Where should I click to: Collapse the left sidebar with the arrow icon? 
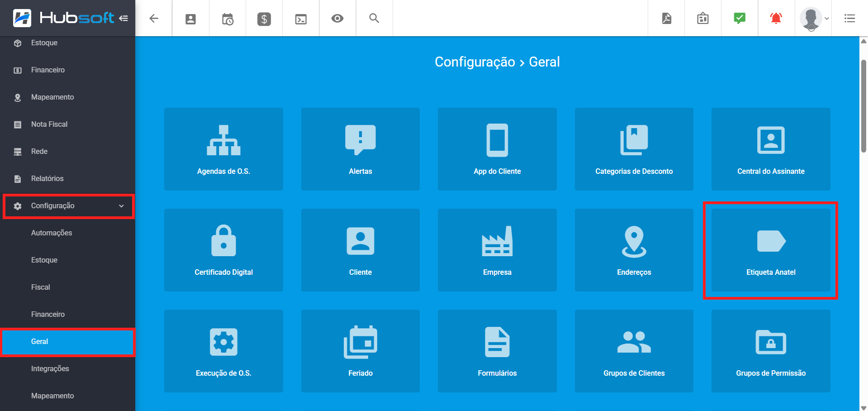coord(124,17)
